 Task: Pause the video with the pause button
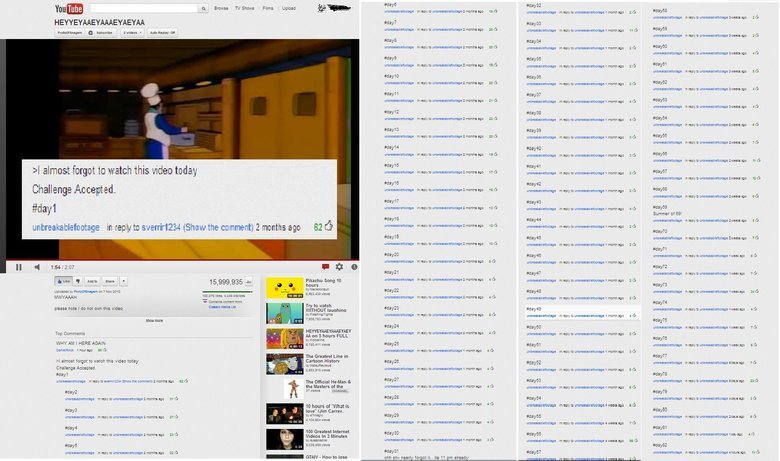(19, 267)
